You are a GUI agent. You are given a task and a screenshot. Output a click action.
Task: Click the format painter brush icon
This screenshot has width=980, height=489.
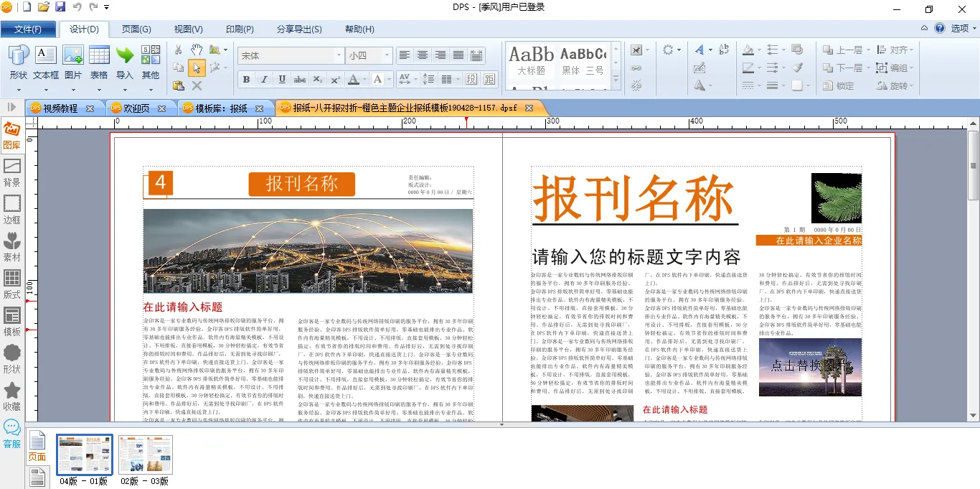coord(797,67)
